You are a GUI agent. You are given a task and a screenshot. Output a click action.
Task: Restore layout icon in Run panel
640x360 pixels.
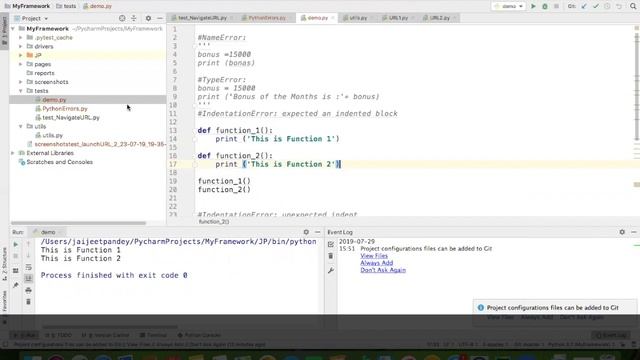(16, 271)
